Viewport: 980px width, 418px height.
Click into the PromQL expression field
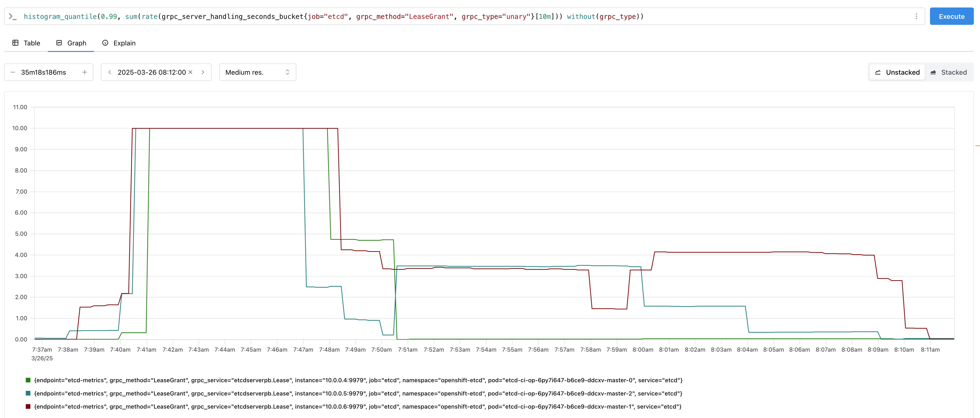point(457,16)
